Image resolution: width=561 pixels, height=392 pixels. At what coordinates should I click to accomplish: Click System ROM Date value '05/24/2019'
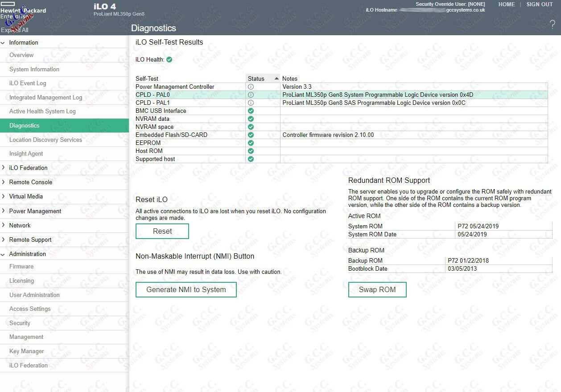[472, 235]
